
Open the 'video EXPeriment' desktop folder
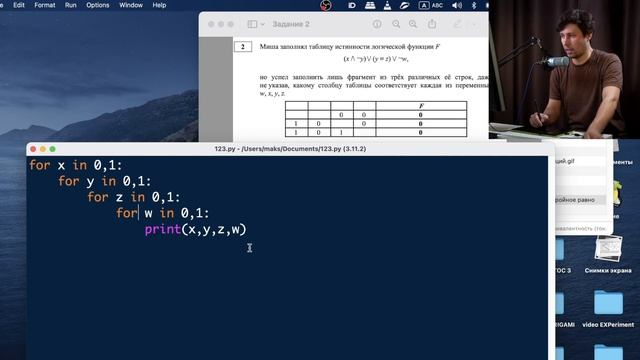[x=608, y=309]
